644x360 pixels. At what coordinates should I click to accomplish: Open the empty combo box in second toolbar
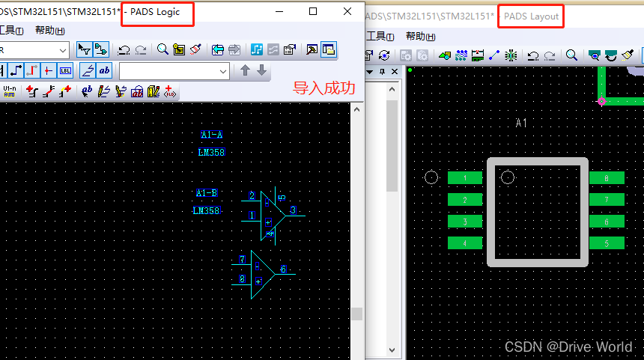(x=174, y=71)
